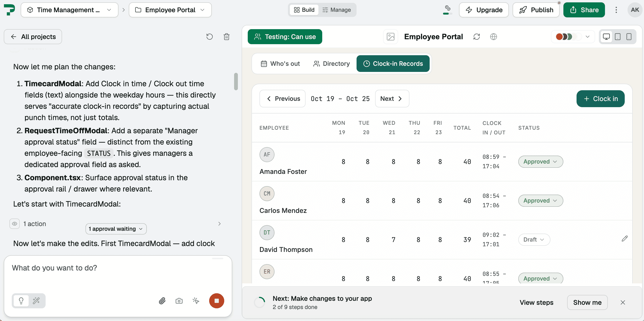Screen dimensions: 644x321
Task: Expand 1 approval waiting dropdown
Action: click(116, 229)
